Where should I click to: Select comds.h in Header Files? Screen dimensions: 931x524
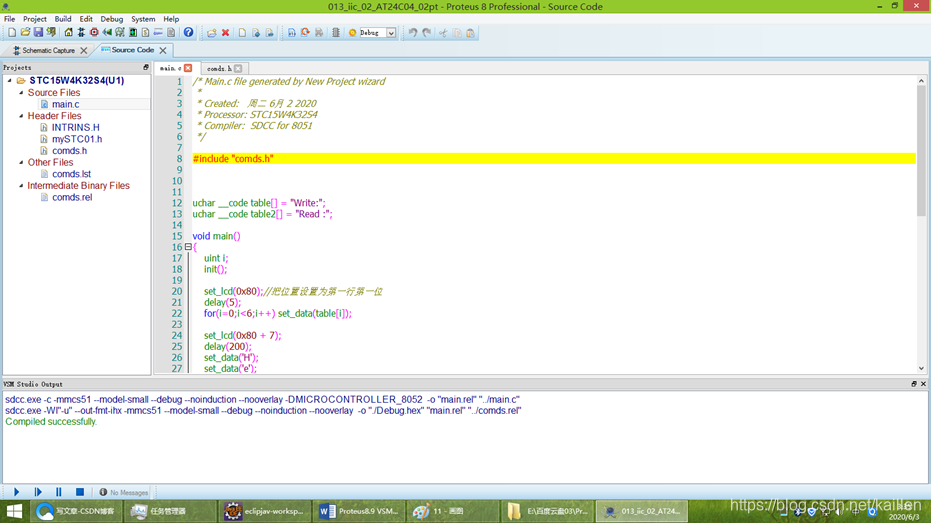click(69, 151)
